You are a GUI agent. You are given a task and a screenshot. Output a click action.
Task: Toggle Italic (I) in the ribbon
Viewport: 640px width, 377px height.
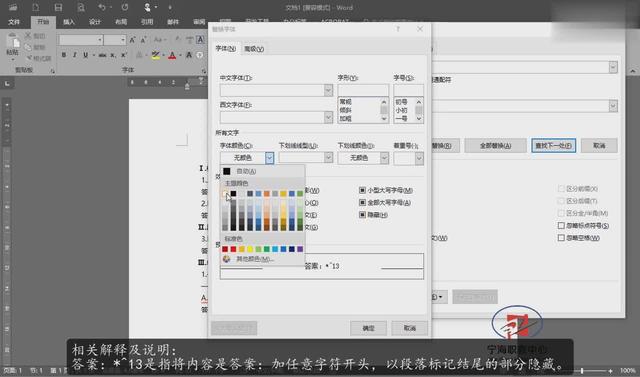click(x=74, y=55)
